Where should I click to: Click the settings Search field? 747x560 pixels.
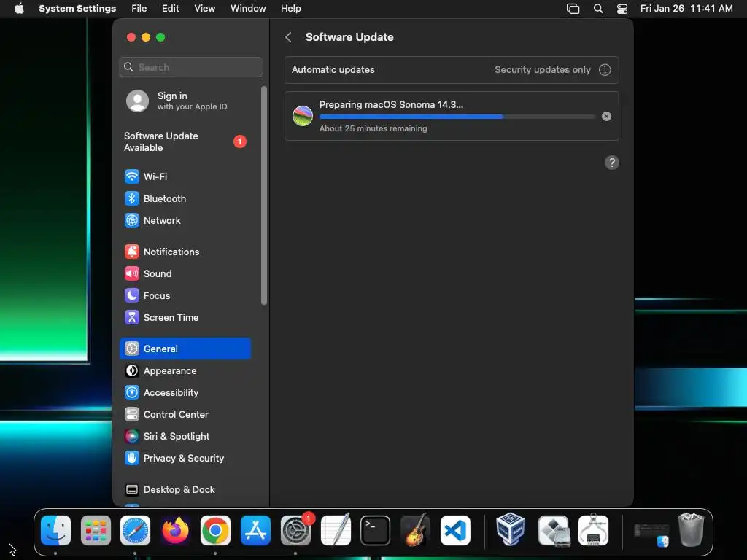(x=190, y=67)
